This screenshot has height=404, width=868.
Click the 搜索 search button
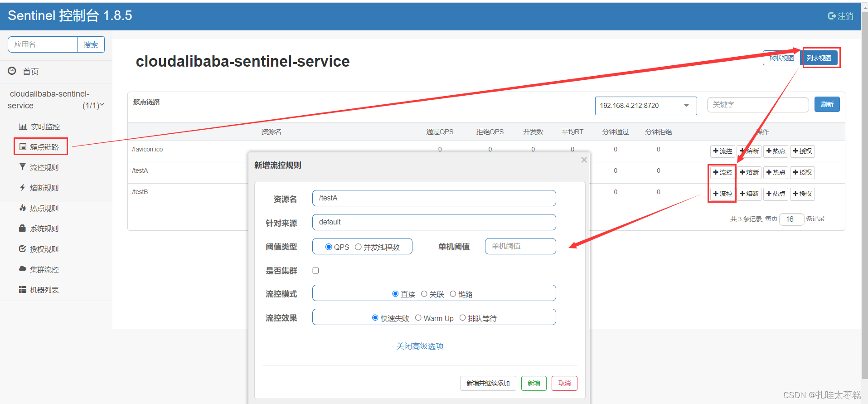[x=91, y=44]
